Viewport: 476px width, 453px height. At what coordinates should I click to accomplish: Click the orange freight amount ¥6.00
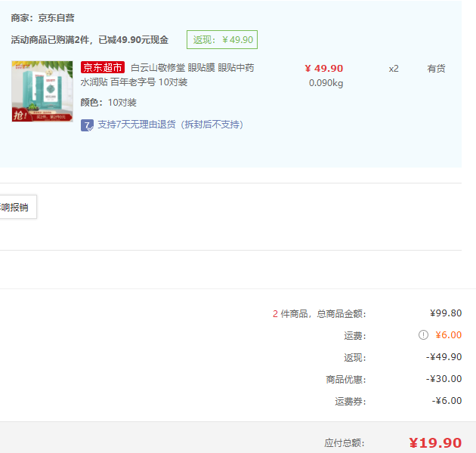(448, 335)
